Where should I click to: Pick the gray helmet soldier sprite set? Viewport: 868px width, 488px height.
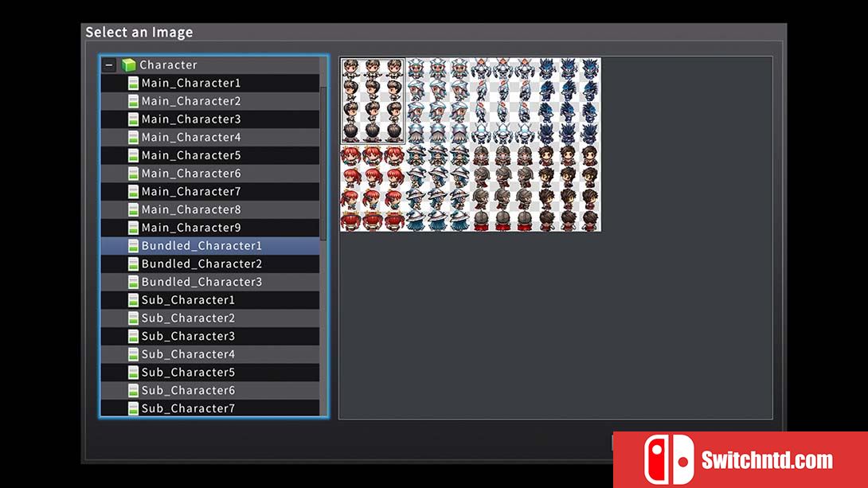coord(503,188)
